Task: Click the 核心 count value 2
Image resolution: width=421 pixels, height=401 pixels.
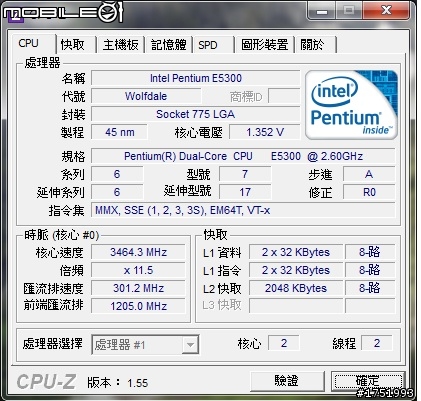Action: click(284, 343)
